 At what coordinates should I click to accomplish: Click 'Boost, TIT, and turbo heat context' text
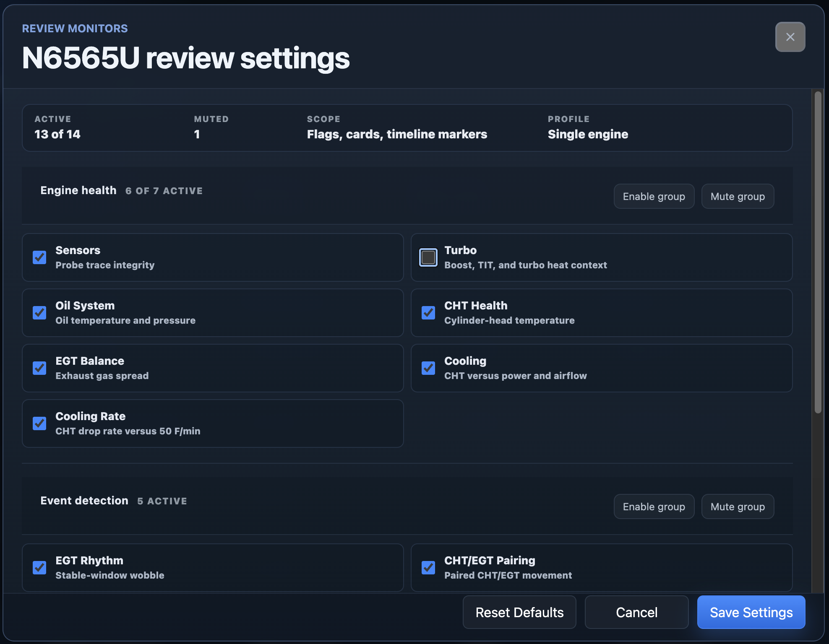pos(526,265)
